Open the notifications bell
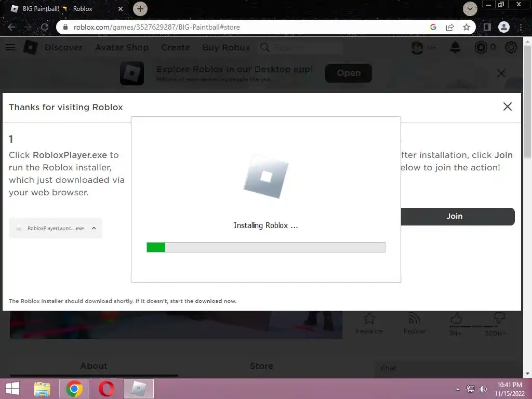The height and width of the screenshot is (399, 532). 455,47
